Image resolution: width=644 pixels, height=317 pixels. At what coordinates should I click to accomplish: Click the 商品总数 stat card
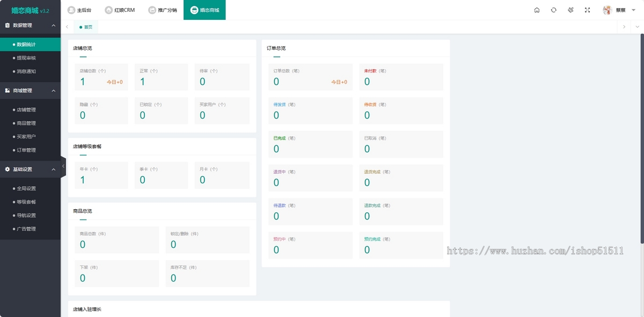pyautogui.click(x=116, y=240)
